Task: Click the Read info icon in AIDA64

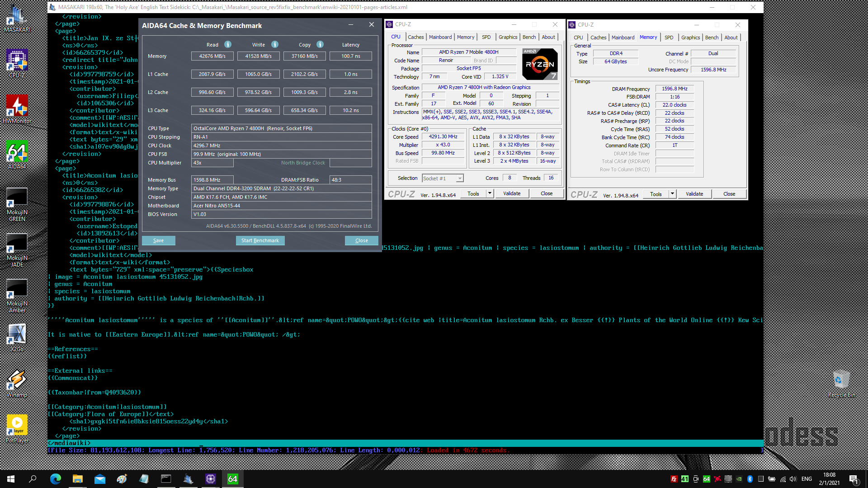Action: [x=228, y=44]
